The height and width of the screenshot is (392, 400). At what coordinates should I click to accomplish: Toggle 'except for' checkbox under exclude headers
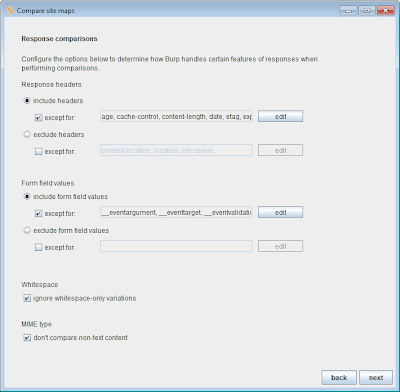tap(39, 151)
